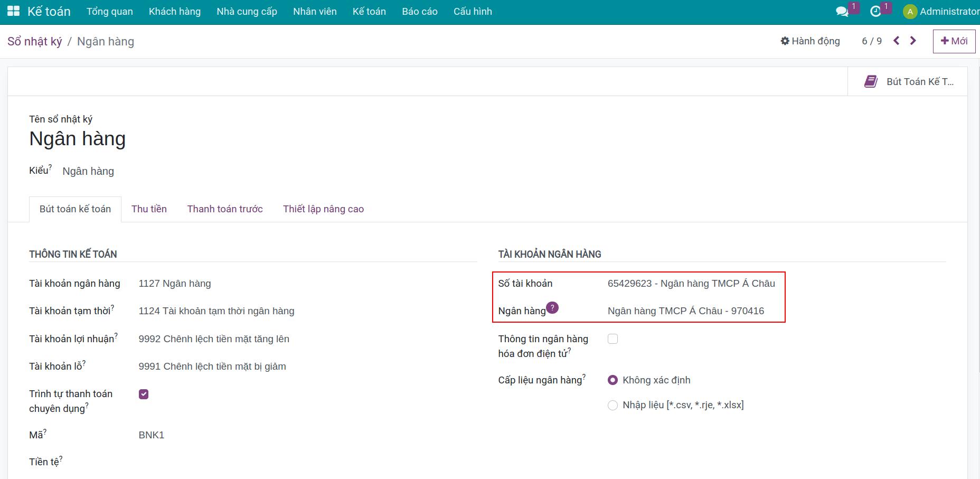Click the Mới button to create record
Viewport: 980px width, 479px height.
[954, 41]
